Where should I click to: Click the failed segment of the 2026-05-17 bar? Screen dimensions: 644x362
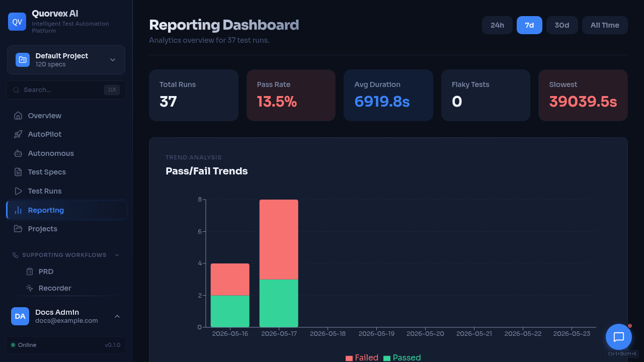pyautogui.click(x=279, y=239)
